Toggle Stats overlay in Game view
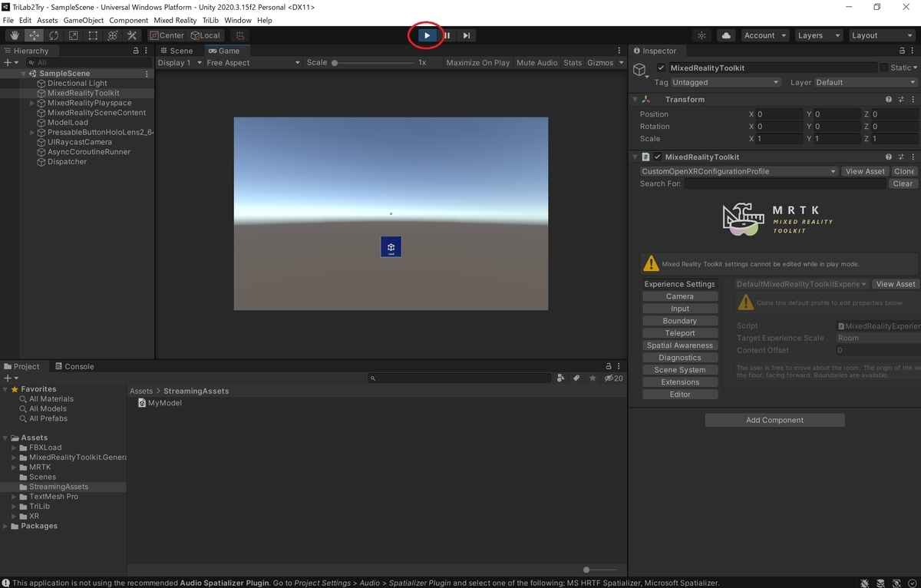Image resolution: width=921 pixels, height=588 pixels. pos(573,62)
